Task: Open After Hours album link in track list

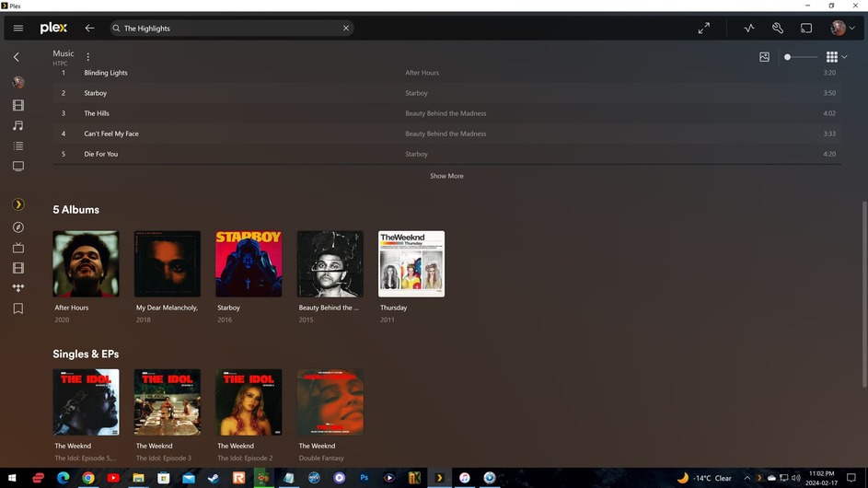Action: click(x=422, y=73)
